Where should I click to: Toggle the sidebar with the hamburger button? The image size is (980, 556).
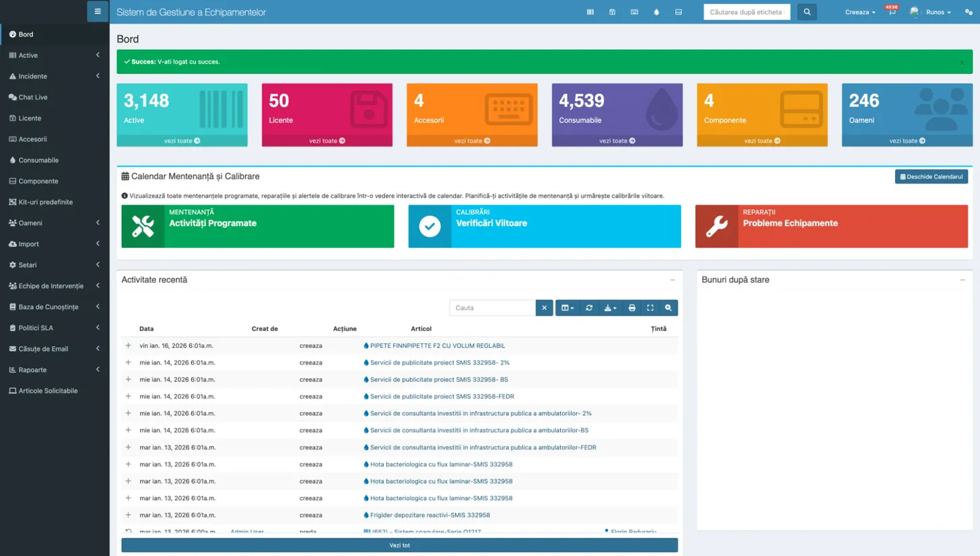pos(98,11)
